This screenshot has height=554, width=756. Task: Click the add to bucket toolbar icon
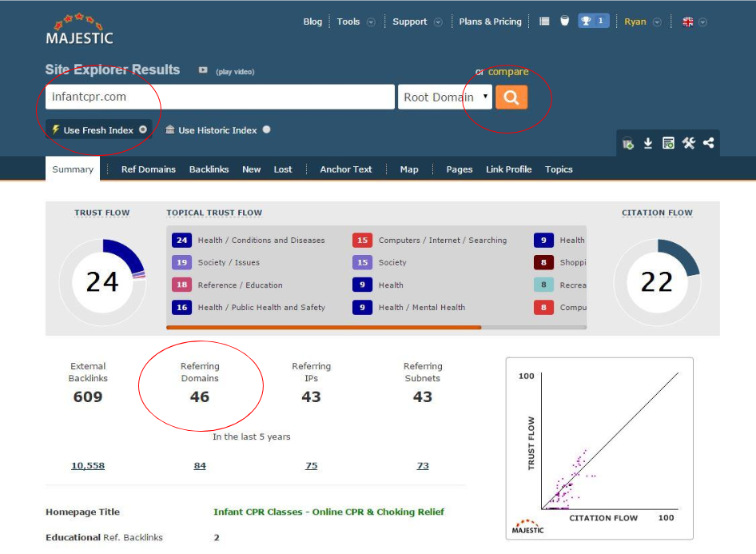coord(628,143)
